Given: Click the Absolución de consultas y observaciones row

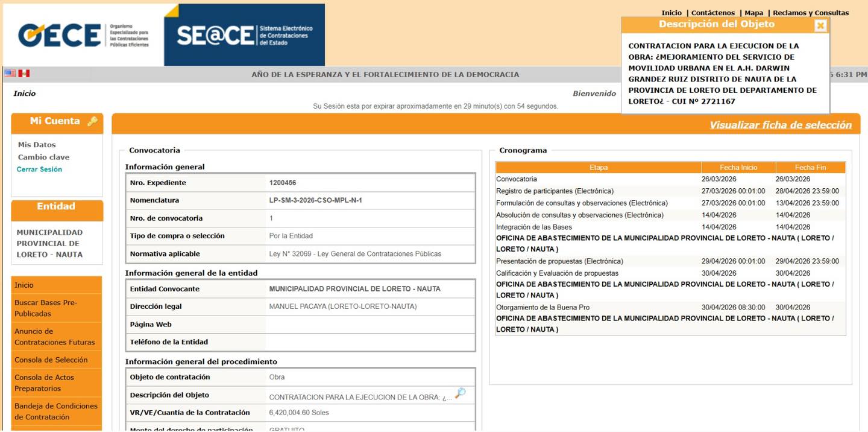Looking at the screenshot, I should (670, 215).
